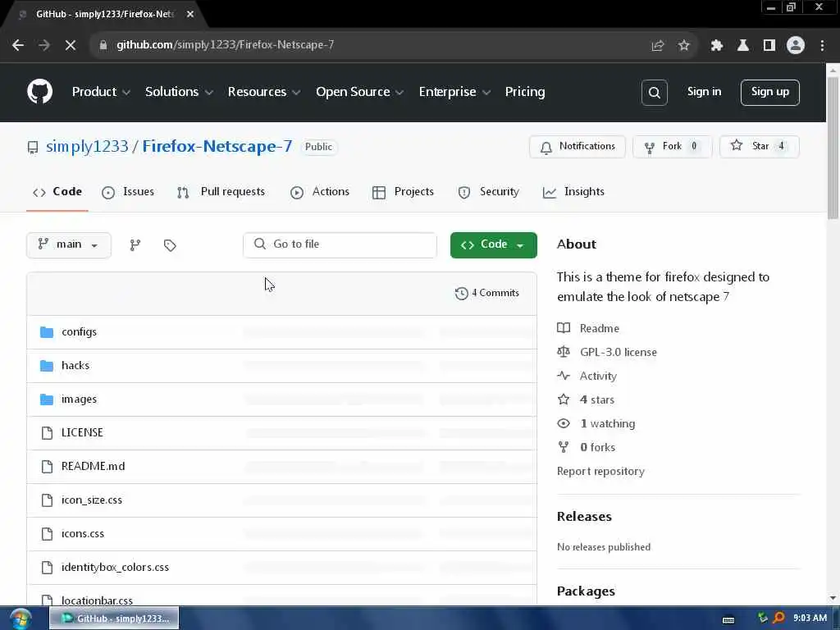Star the repository with Star button
The image size is (840, 630).
(759, 147)
